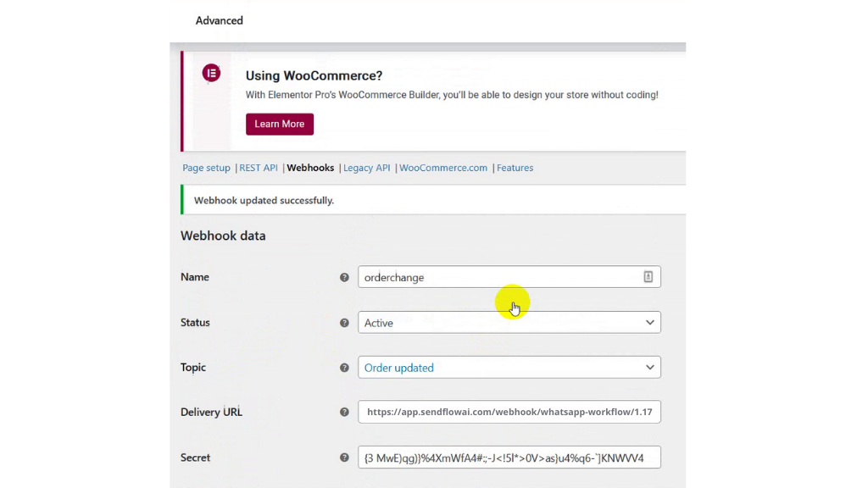Click autofill icon inside Name field

click(648, 277)
